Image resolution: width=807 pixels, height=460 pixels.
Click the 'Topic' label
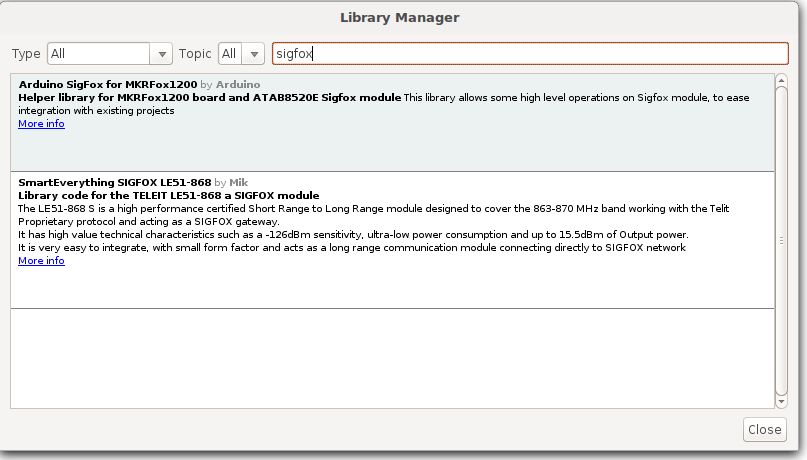195,54
